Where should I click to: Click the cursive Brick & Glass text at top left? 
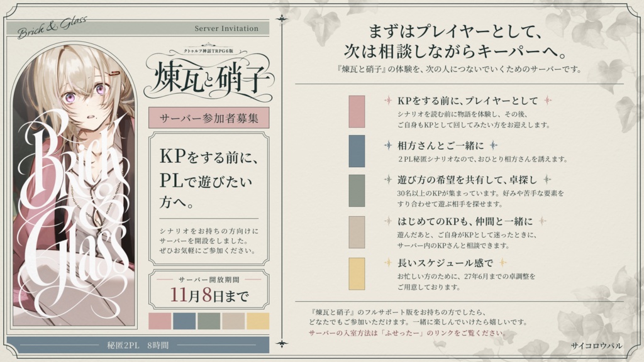(x=52, y=27)
